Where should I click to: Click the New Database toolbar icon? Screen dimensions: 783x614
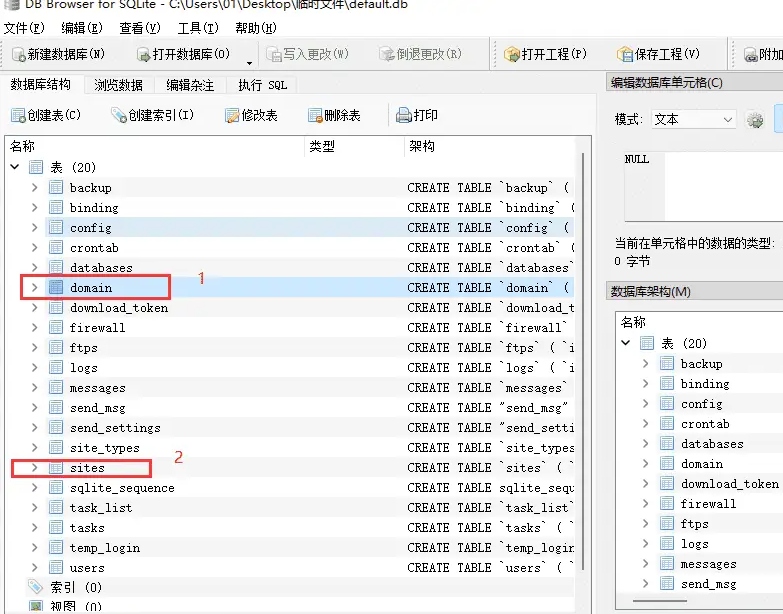tap(18, 54)
